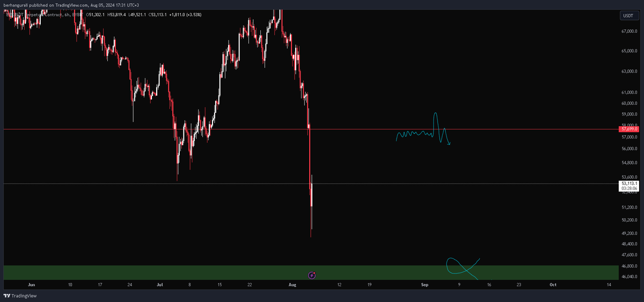Click the 65,000.0 price scale label

(629, 51)
